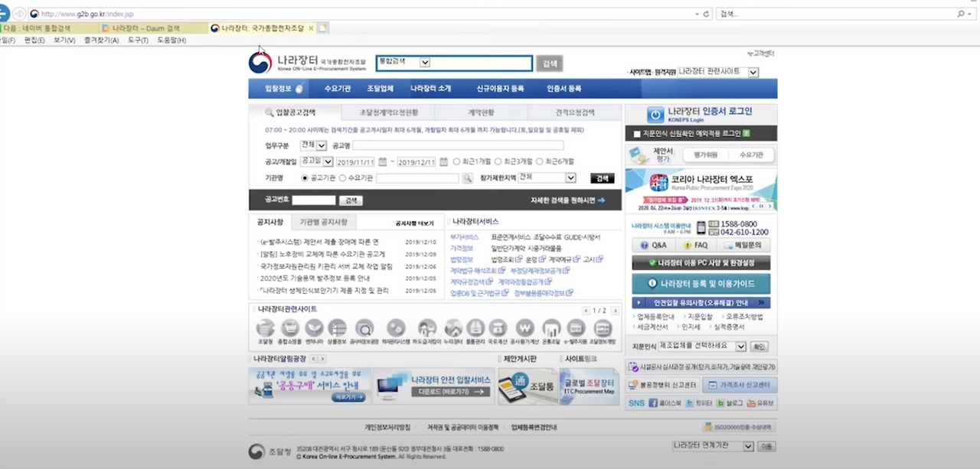980x469 pixels.
Task: Click the blue power icon for certificate login
Action: 655,115
